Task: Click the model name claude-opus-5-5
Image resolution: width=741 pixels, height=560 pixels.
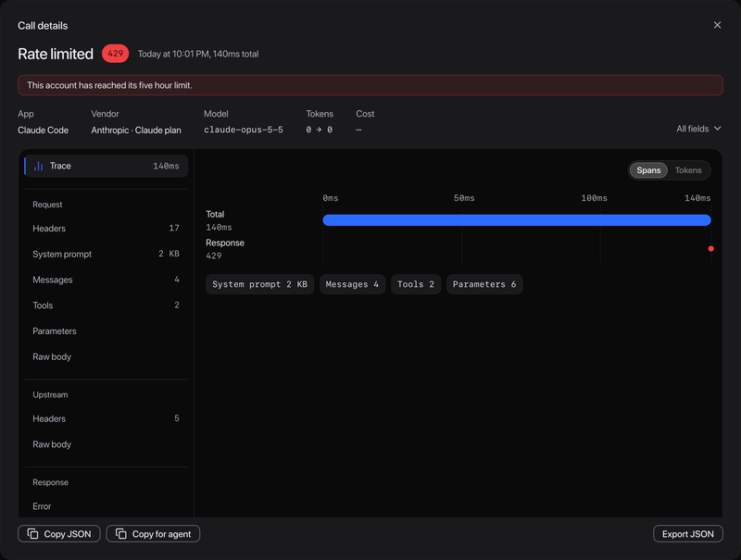Action: point(244,130)
